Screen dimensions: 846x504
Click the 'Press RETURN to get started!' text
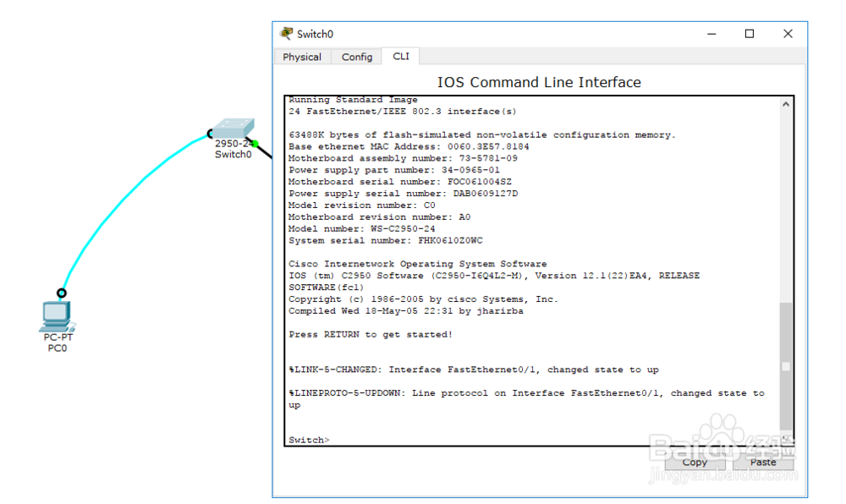coord(371,334)
